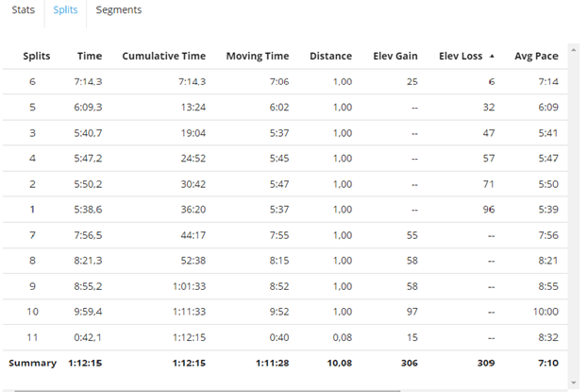
Task: Sort table by Splits column header
Action: (37, 57)
